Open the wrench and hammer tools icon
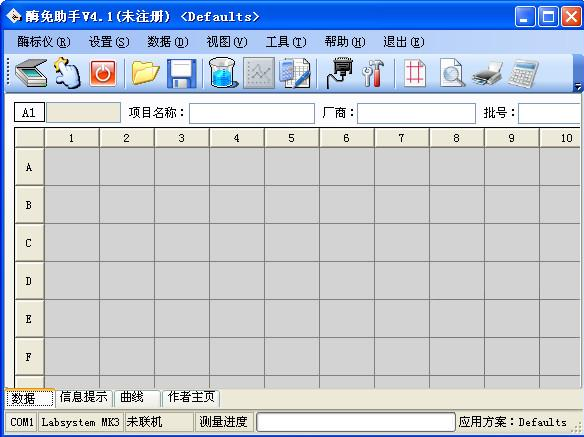584x437 pixels. pos(373,73)
